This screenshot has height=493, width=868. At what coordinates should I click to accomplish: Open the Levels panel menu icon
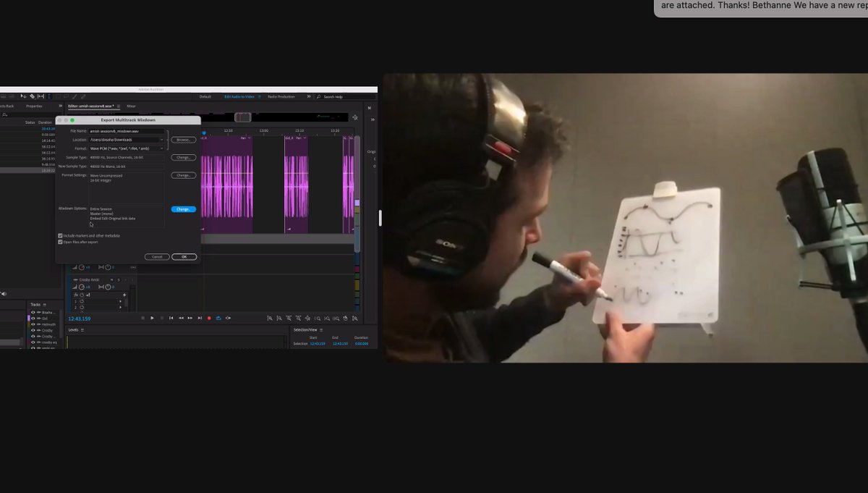[x=82, y=329]
